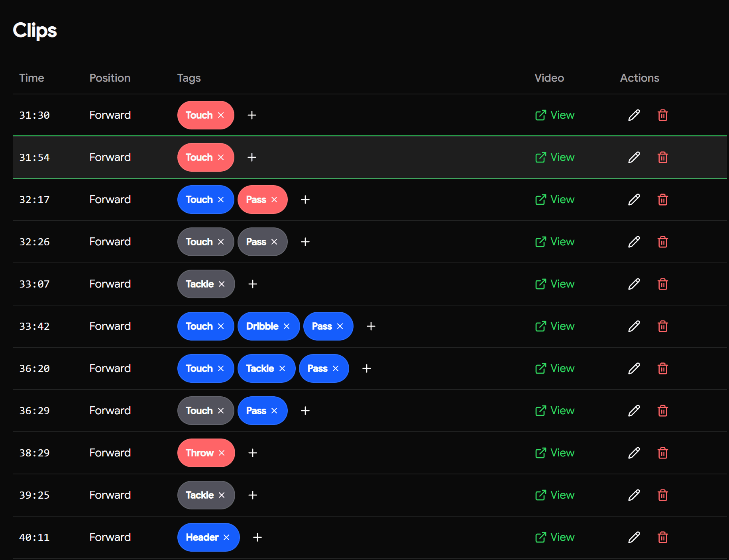Open the edit pencil for the 31:30 clip

point(634,115)
